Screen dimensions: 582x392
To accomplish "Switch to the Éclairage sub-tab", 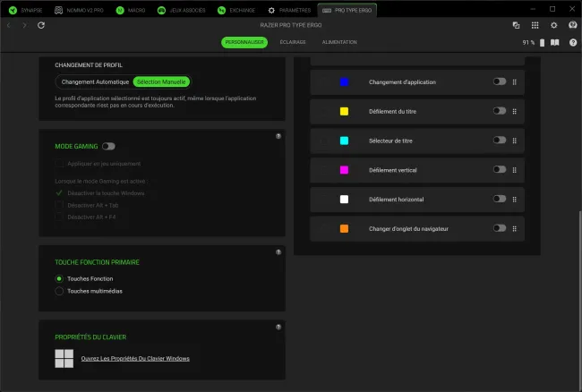I will pyautogui.click(x=293, y=42).
